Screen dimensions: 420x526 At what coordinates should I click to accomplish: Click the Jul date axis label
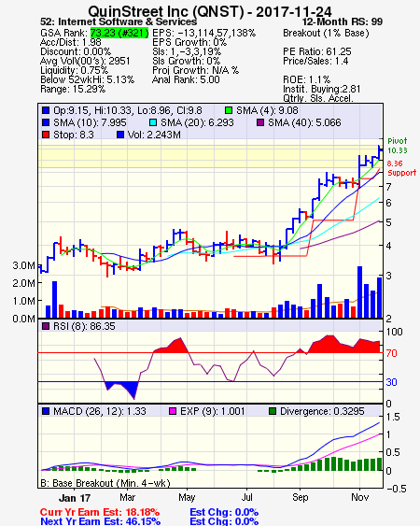point(246,497)
